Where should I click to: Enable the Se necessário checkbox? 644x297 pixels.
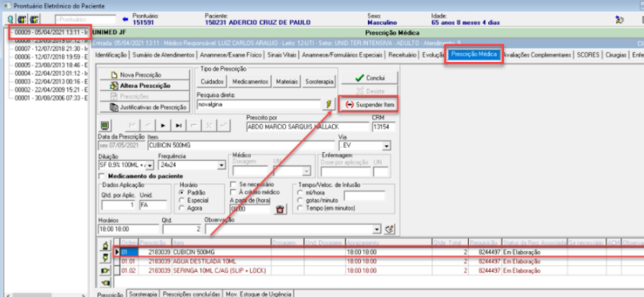pyautogui.click(x=233, y=184)
